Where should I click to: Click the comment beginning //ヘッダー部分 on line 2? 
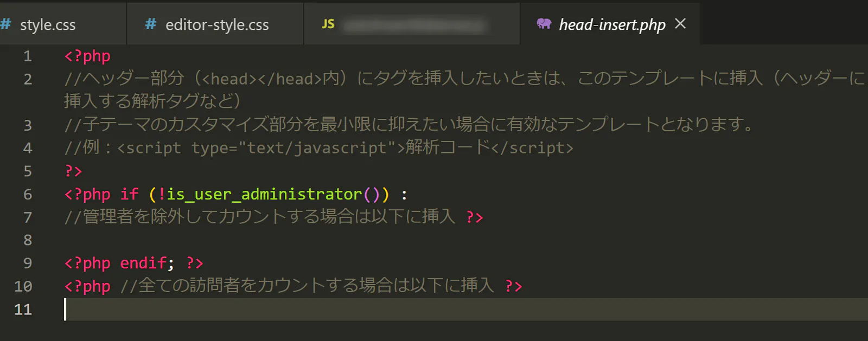(465, 79)
